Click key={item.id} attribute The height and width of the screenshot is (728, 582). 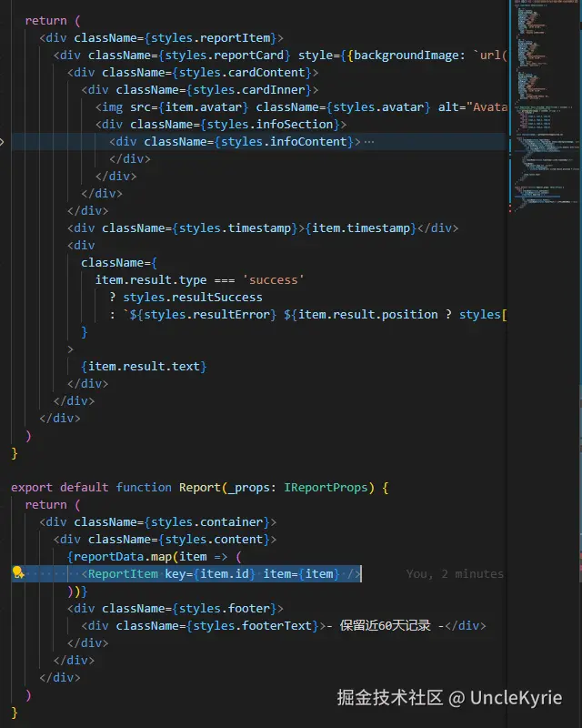210,574
